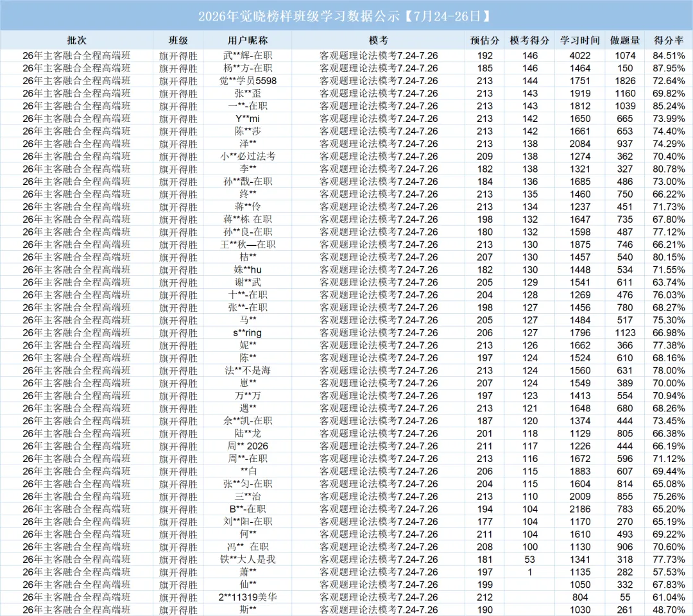Select mock score 117
The height and width of the screenshot is (616, 693).
tap(529, 446)
